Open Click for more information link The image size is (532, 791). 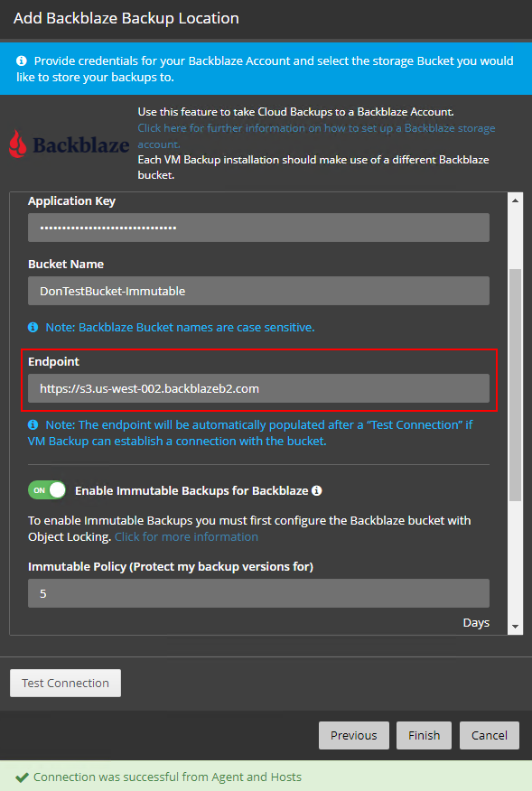click(186, 536)
